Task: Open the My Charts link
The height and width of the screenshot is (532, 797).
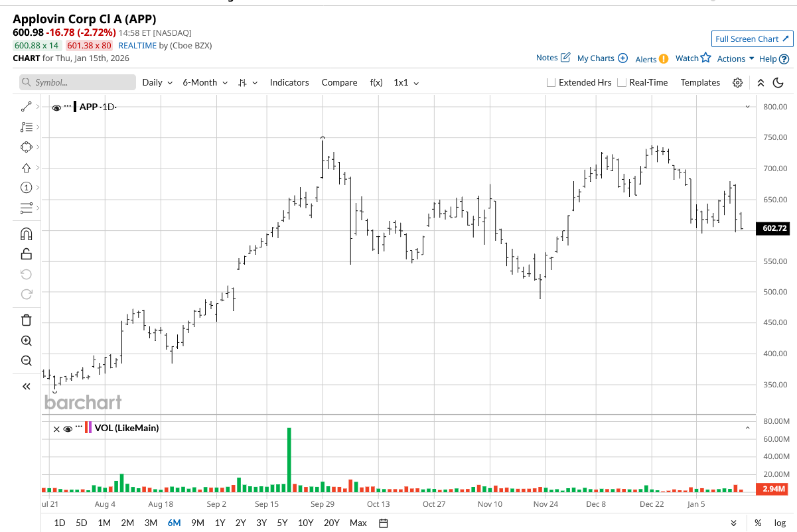Action: (x=602, y=58)
